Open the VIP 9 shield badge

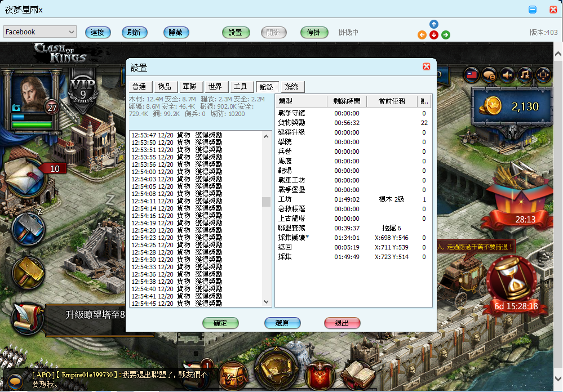pyautogui.click(x=83, y=91)
